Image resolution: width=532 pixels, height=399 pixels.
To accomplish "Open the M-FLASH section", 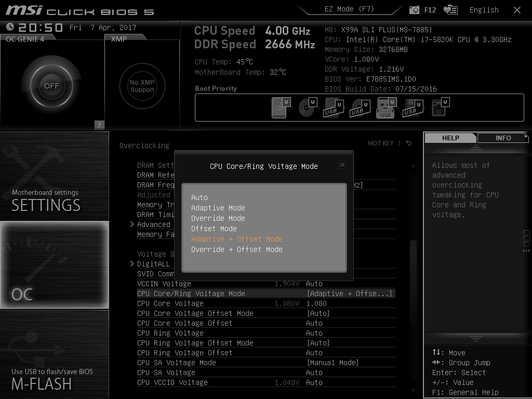I will pos(54,354).
